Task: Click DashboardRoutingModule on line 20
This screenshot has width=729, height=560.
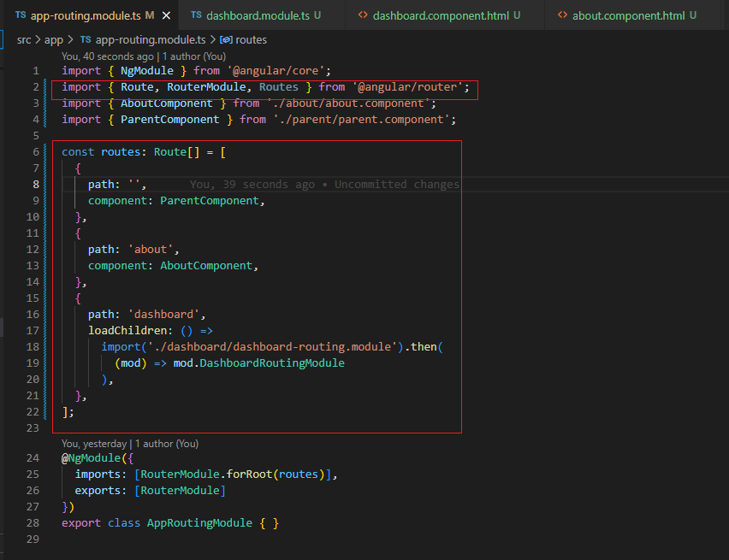Action: tap(271, 363)
